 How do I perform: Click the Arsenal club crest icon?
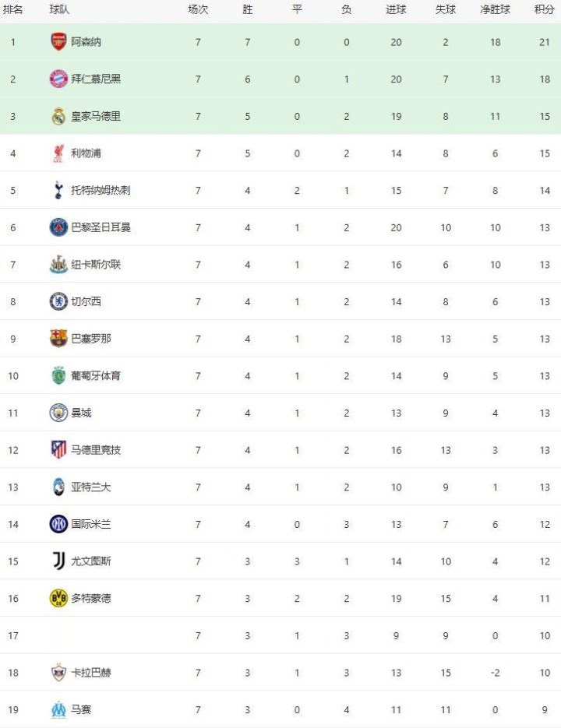(x=58, y=42)
